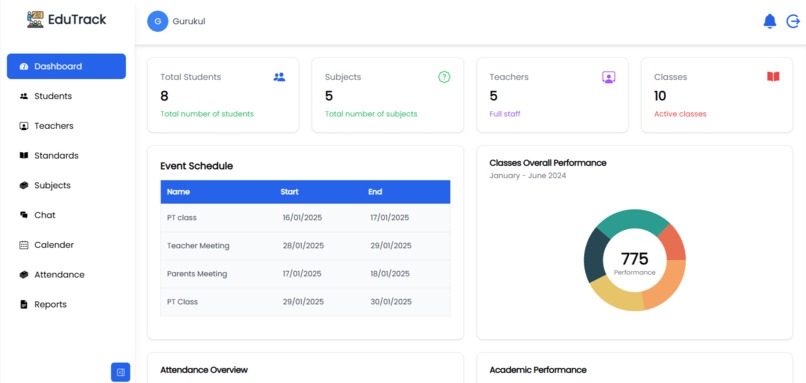Click the Reports document icon
The width and height of the screenshot is (806, 383).
(24, 304)
